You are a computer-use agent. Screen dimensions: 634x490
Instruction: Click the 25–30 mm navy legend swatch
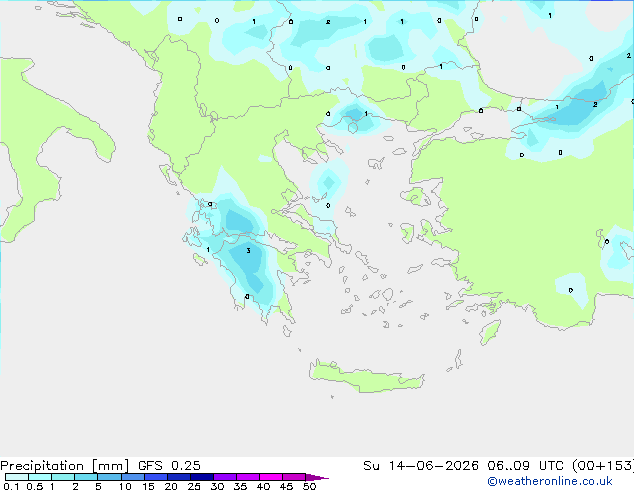point(201,477)
